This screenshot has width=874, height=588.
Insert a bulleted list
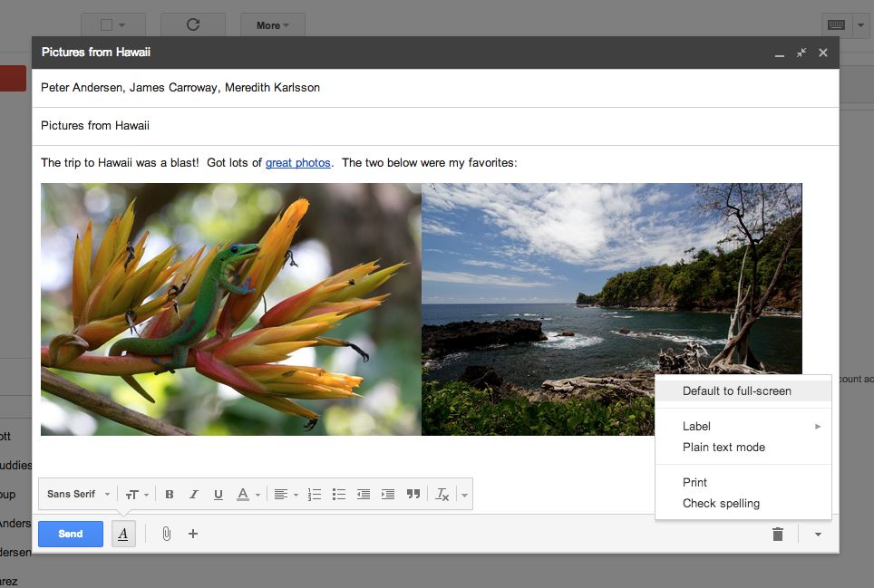click(x=339, y=494)
